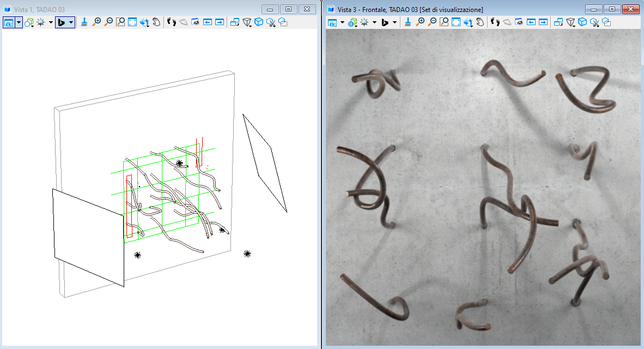The height and width of the screenshot is (349, 644).
Task: Click Fit View icon in Vista 1
Action: 132,22
